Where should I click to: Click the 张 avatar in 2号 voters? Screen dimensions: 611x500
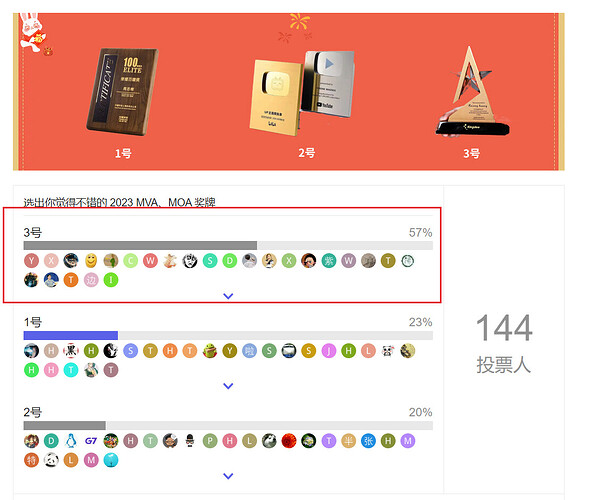pyautogui.click(x=368, y=441)
